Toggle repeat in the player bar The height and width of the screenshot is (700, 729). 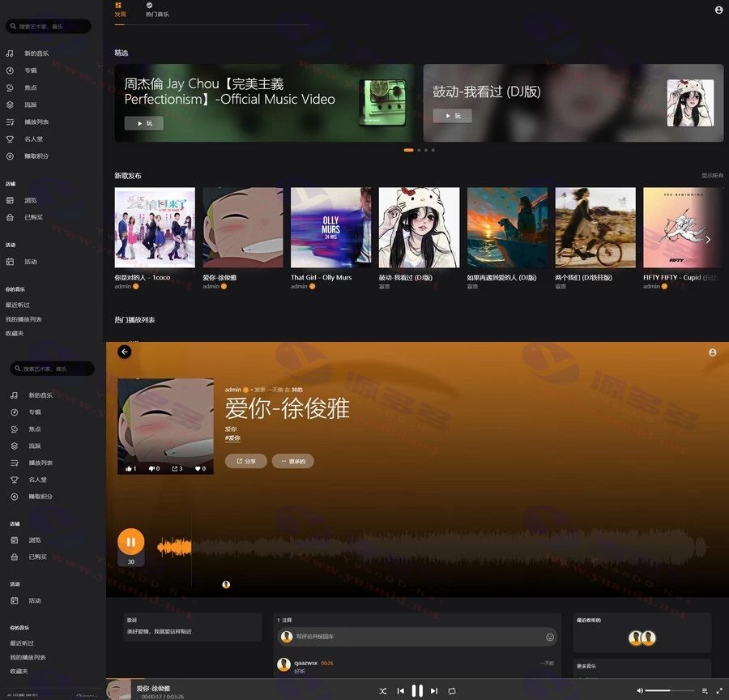451,691
